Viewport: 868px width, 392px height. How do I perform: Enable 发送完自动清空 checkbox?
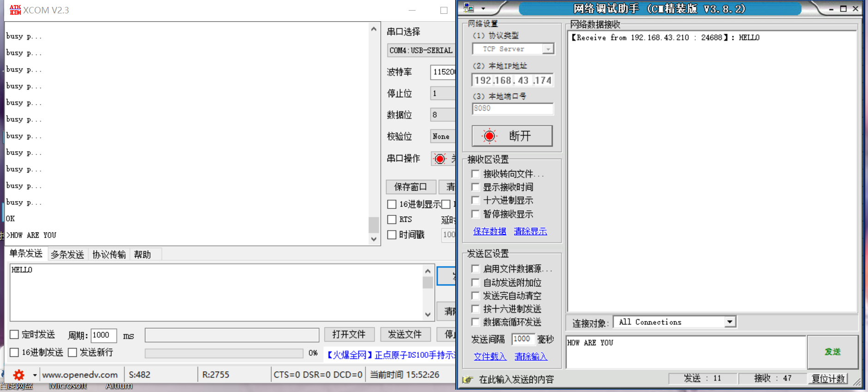[x=475, y=295]
